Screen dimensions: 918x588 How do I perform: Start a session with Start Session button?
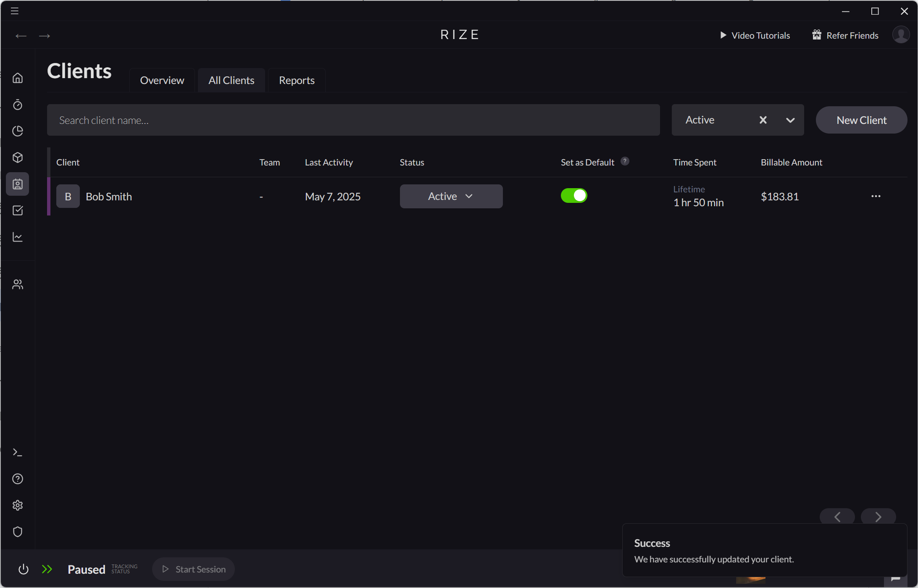[x=193, y=569]
